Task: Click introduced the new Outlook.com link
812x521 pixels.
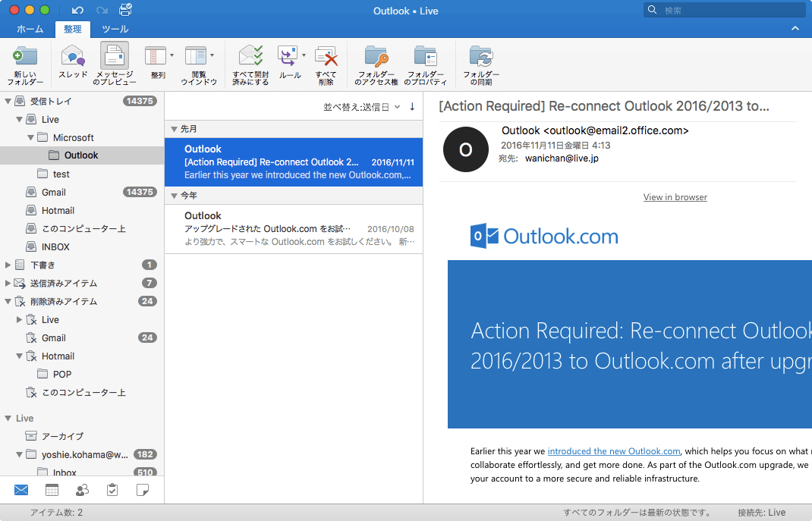Action: [x=614, y=451]
